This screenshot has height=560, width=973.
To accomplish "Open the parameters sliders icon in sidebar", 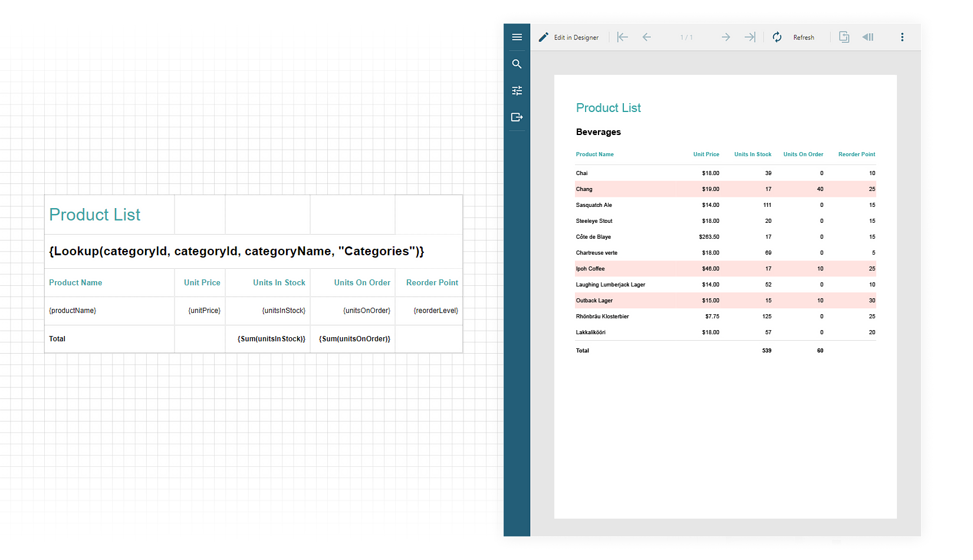I will coord(517,90).
